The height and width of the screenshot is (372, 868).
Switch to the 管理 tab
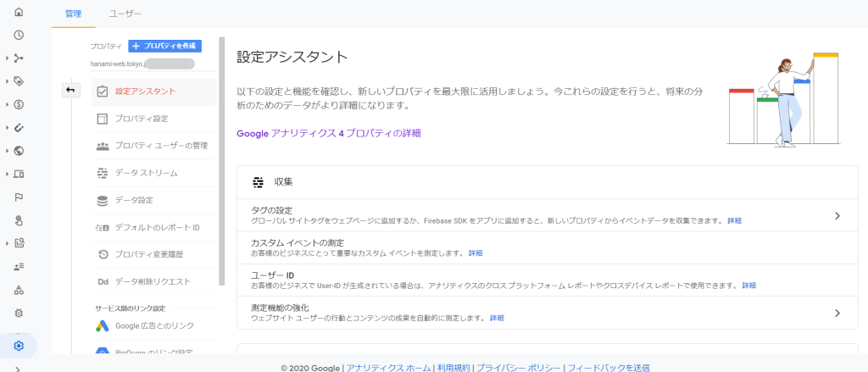point(73,14)
